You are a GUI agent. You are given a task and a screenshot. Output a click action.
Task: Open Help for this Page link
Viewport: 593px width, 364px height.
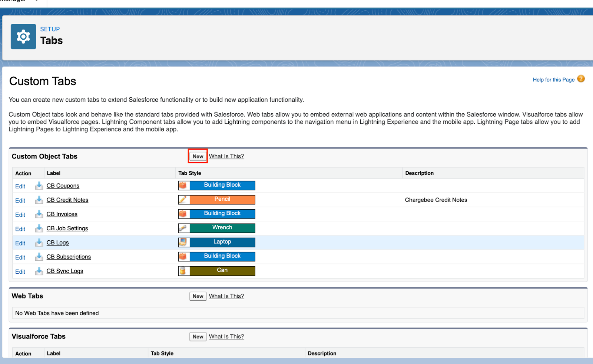pos(553,80)
